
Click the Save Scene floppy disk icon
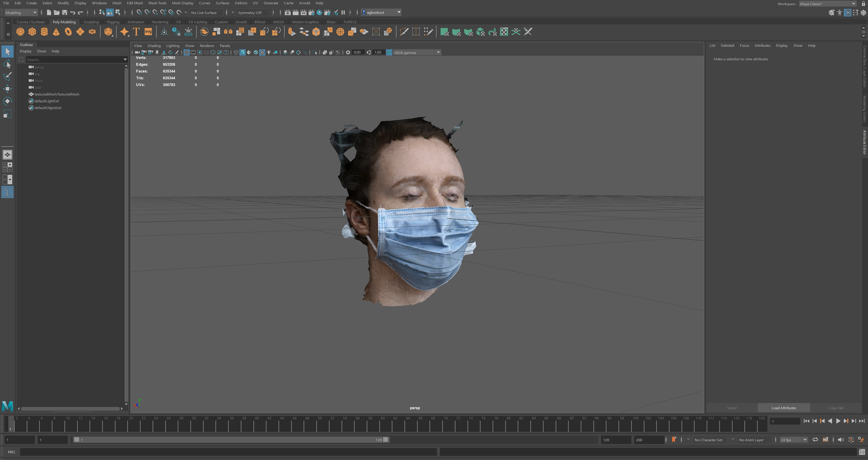click(x=64, y=12)
